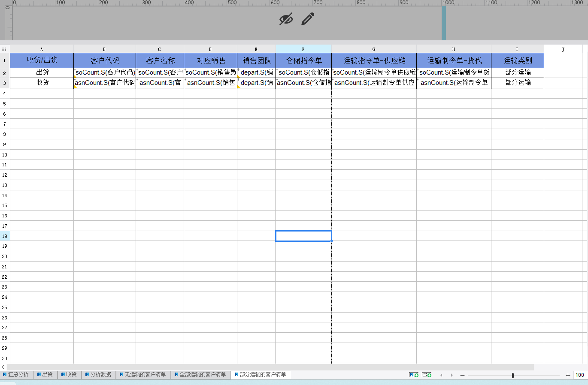Zoom in with the plus button
Image resolution: width=588 pixels, height=385 pixels.
coord(568,375)
